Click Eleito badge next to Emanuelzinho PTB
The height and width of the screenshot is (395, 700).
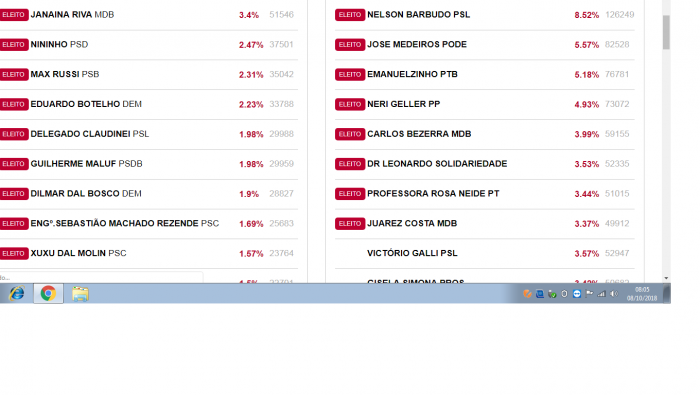tap(350, 75)
